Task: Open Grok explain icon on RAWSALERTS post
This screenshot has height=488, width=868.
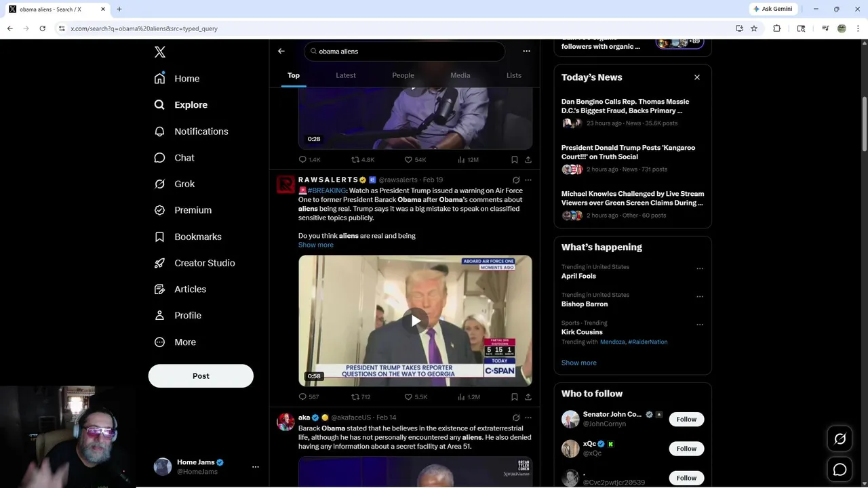Action: click(x=516, y=180)
